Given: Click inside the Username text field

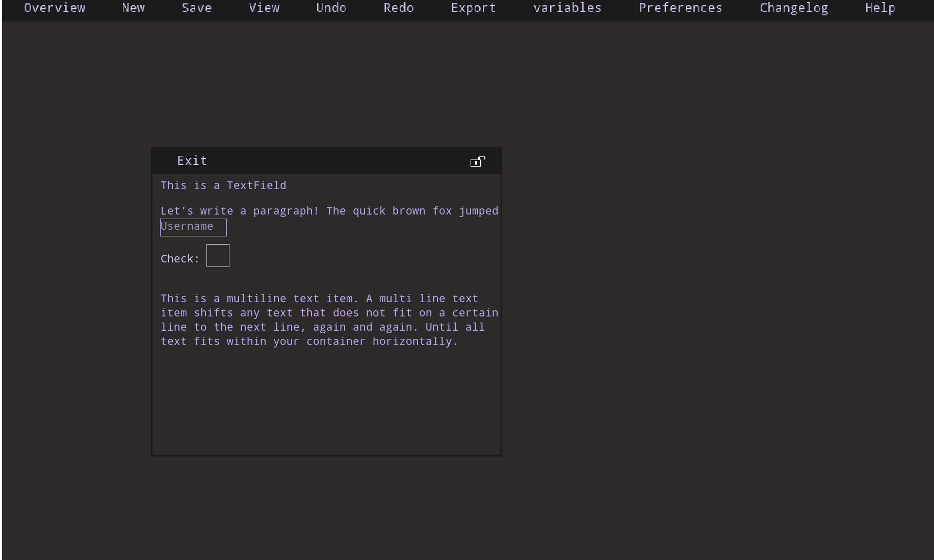Looking at the screenshot, I should (193, 227).
